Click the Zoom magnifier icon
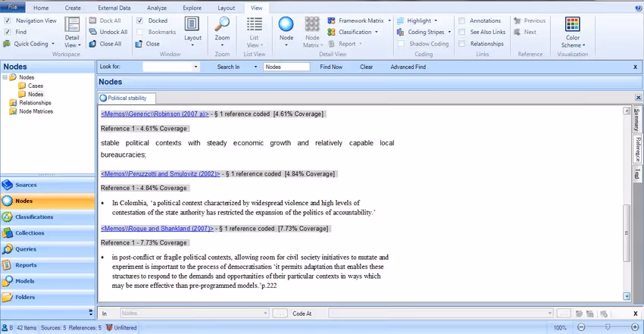Viewport: 644px width, 334px height. tap(222, 24)
